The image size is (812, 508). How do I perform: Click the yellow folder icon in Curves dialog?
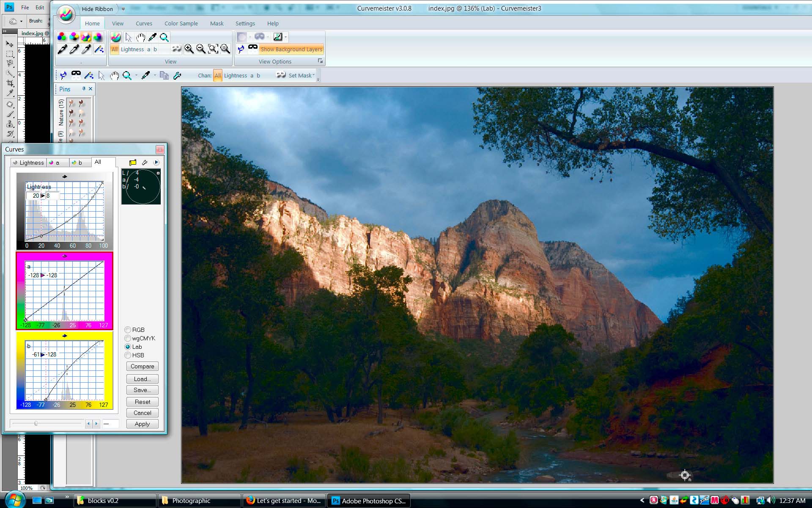(x=133, y=163)
